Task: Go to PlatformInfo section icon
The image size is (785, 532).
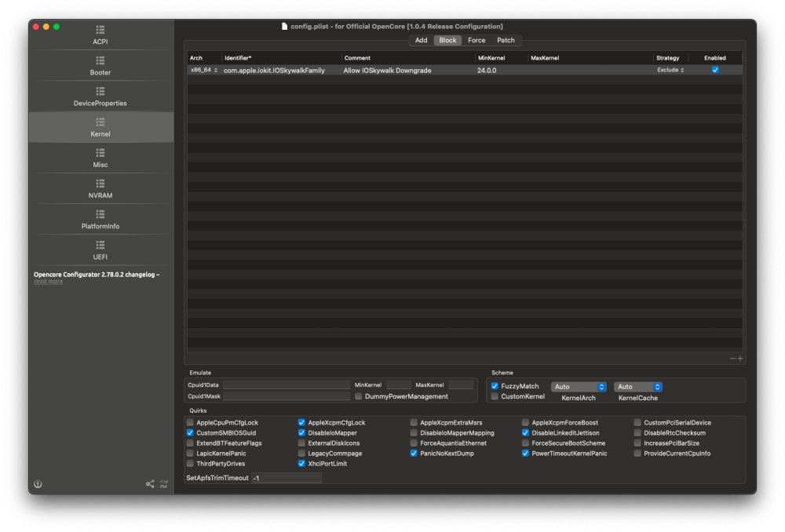Action: [x=100, y=214]
